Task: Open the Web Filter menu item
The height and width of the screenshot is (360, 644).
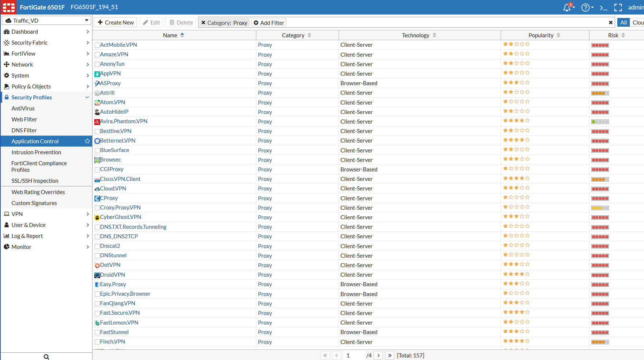Action: coord(24,120)
